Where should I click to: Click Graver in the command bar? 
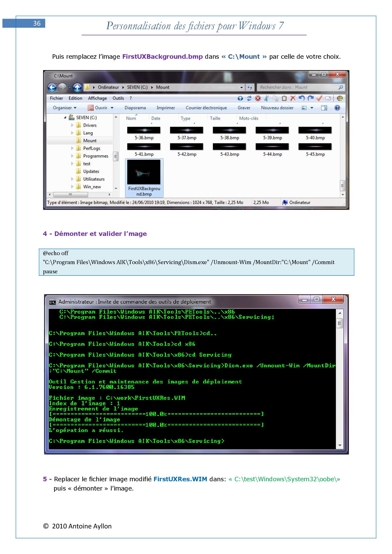244,108
